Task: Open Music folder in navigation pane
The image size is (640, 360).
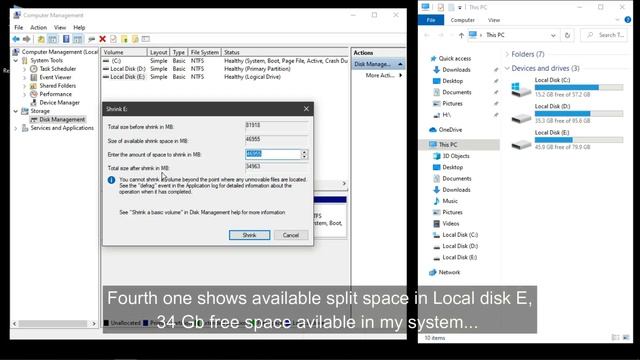Action: click(x=450, y=201)
